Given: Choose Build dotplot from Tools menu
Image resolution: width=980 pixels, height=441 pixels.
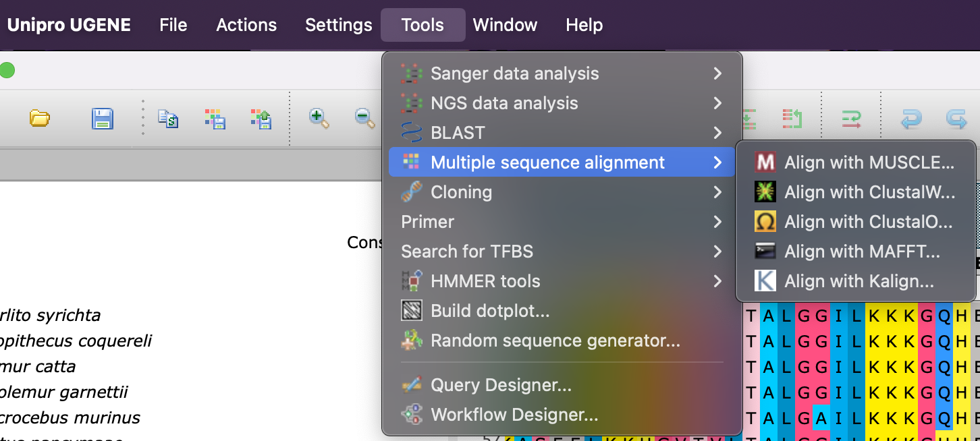Looking at the screenshot, I should coord(489,311).
